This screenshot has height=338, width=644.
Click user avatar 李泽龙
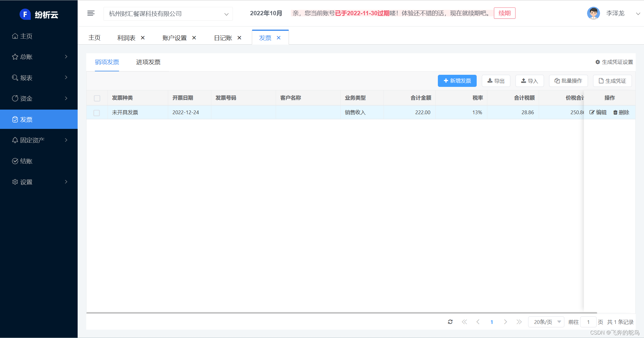tap(593, 13)
